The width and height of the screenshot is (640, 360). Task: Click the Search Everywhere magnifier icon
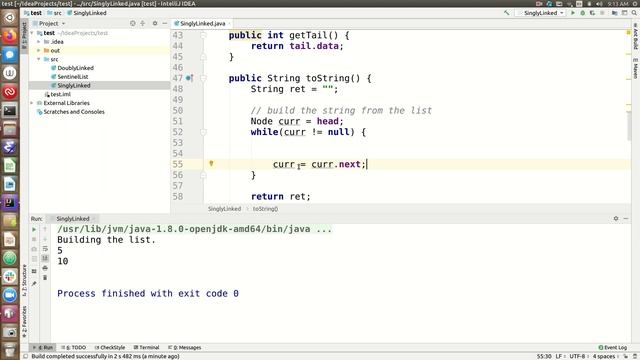pos(634,13)
